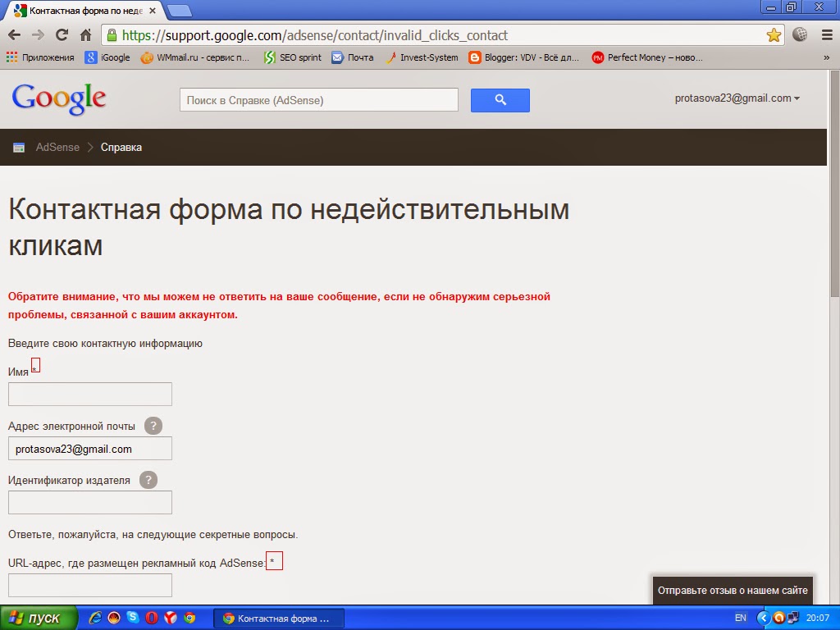This screenshot has height=630, width=840.
Task: Open the Blogger VDV bookmark
Action: click(x=524, y=57)
